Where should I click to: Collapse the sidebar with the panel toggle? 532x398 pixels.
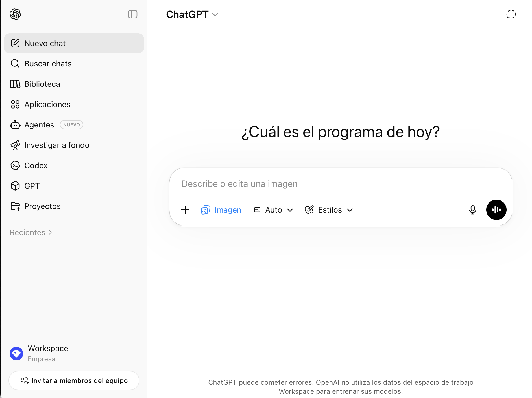(133, 14)
